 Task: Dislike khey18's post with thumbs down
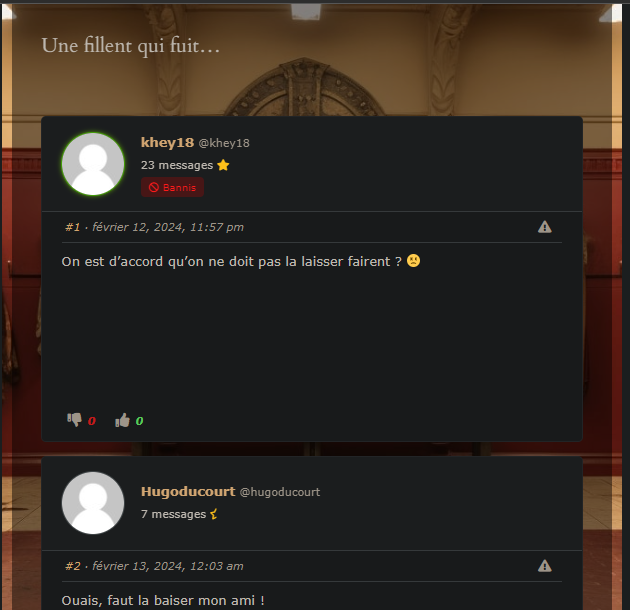pyautogui.click(x=74, y=420)
